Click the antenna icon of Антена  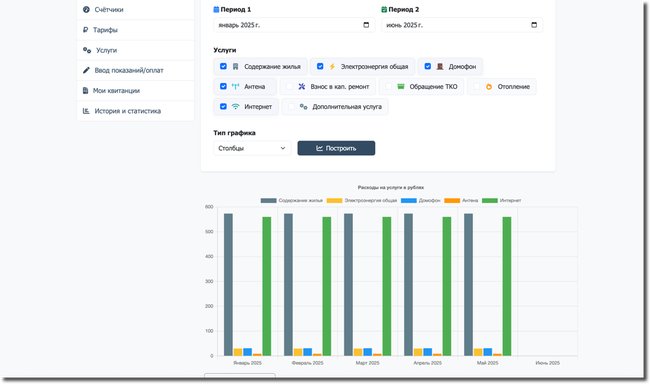click(x=235, y=86)
